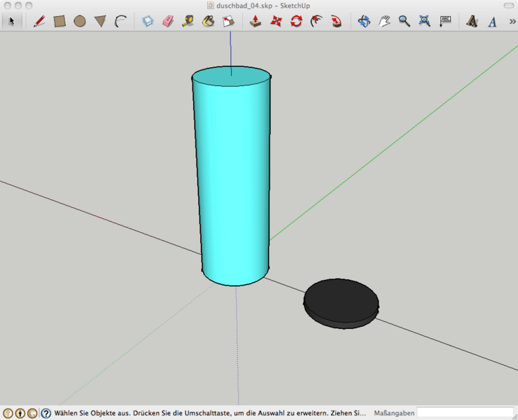Select the Push/Pull tool
Screen dimensions: 518x420
(256, 21)
